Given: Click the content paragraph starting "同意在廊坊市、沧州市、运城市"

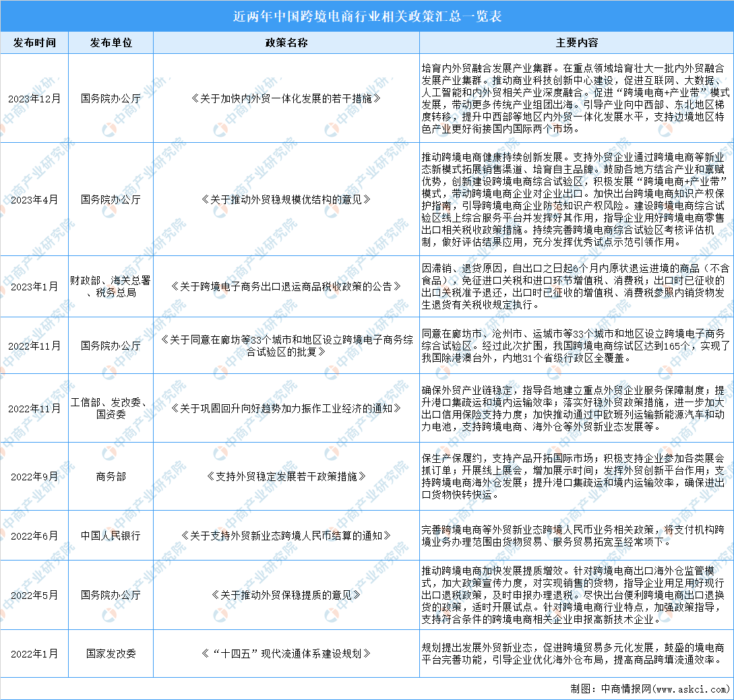Looking at the screenshot, I should (576, 346).
